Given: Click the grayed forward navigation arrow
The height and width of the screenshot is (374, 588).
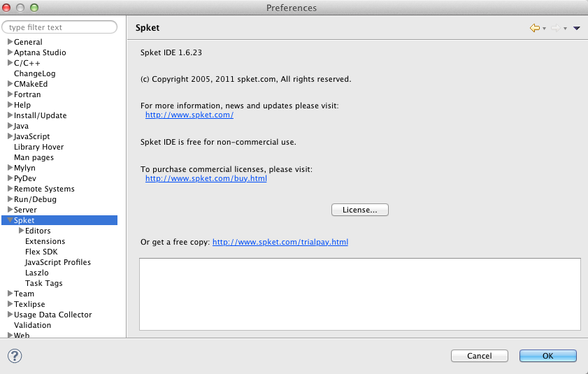Looking at the screenshot, I should (x=555, y=28).
